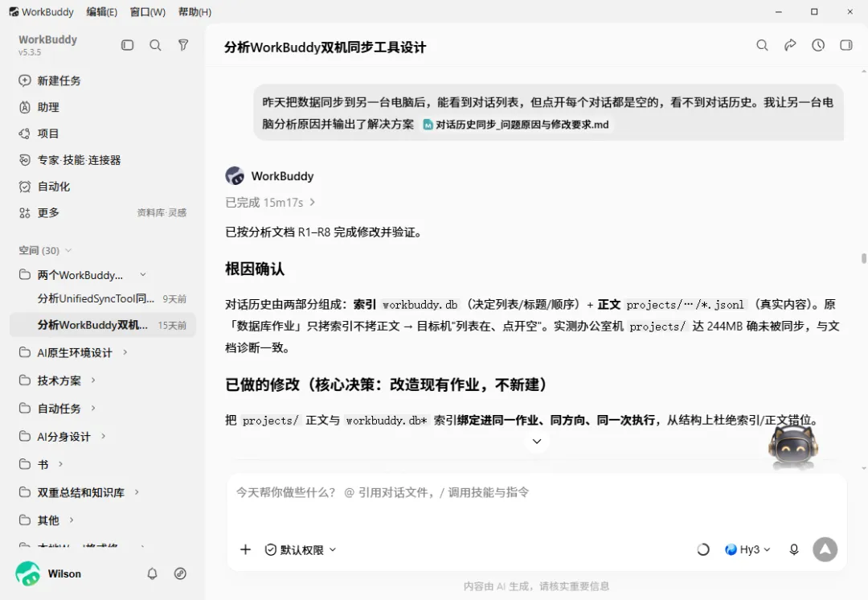The height and width of the screenshot is (600, 868).
Task: Expand the AI分身设计 folder
Action: coord(104,436)
